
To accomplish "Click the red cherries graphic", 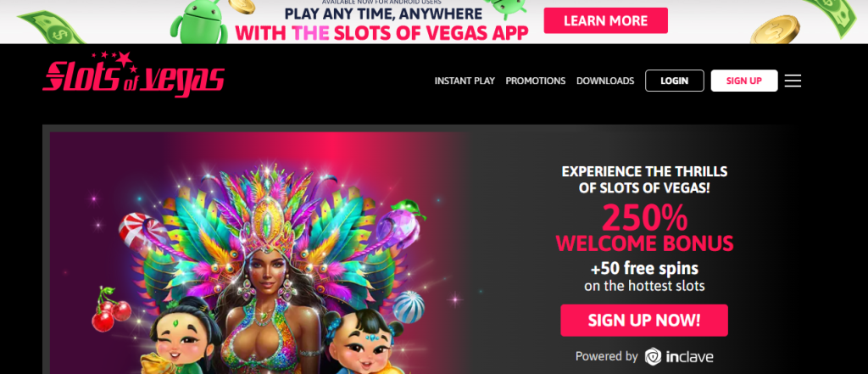I will click(109, 310).
